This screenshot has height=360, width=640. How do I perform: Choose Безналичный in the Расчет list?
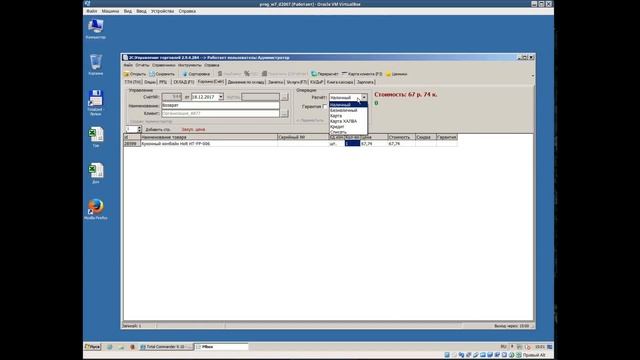[348, 110]
